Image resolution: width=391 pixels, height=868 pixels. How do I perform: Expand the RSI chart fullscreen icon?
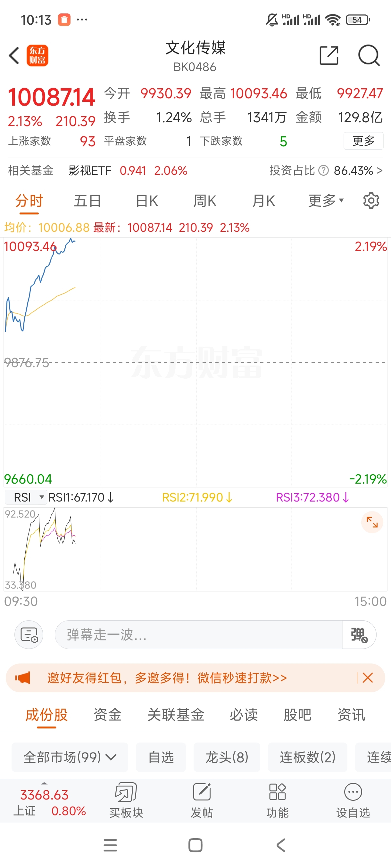point(372,522)
